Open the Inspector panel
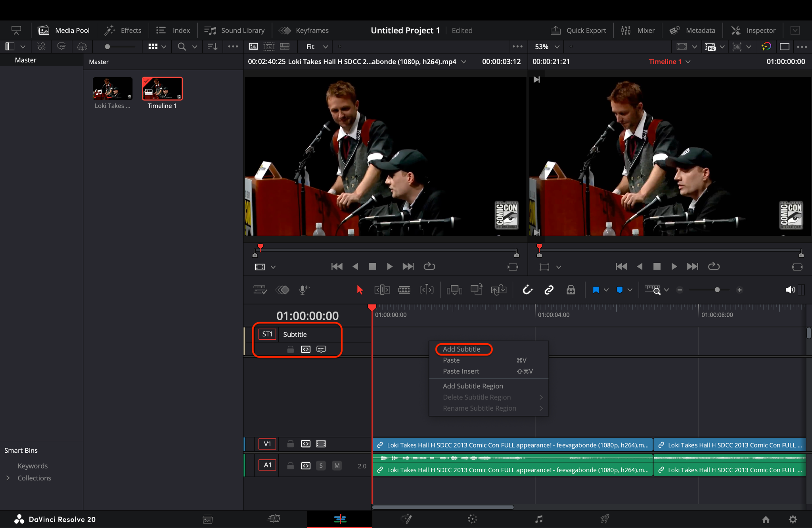 (x=753, y=30)
